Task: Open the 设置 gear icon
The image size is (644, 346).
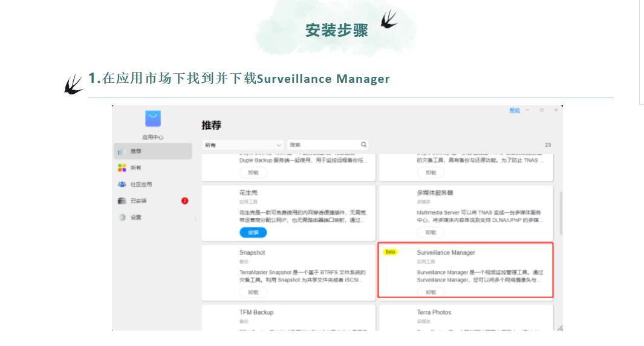Action: (122, 217)
